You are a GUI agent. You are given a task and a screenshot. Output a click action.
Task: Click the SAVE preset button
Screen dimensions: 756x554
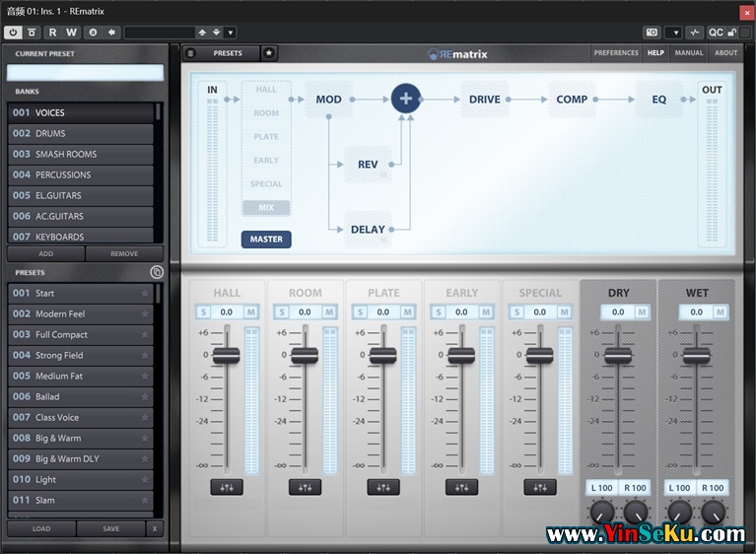point(110,528)
